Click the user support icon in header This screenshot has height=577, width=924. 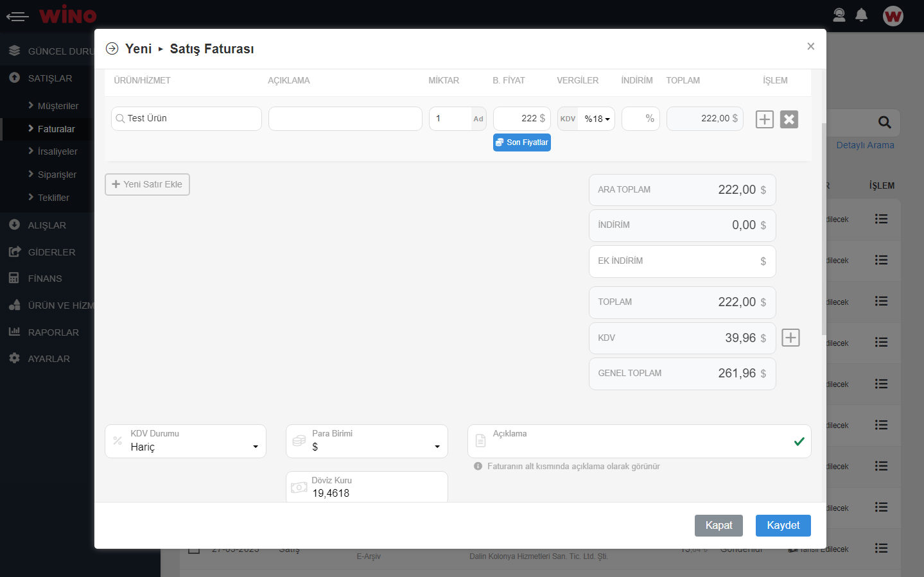(x=839, y=15)
